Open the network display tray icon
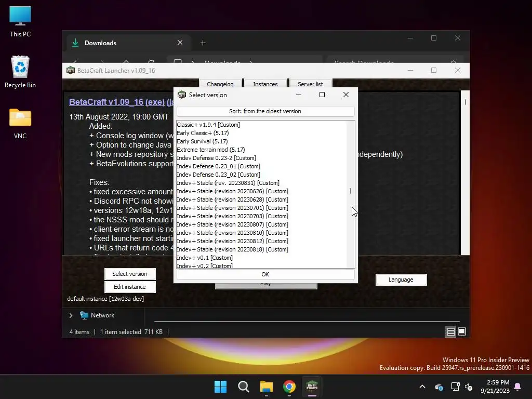532x399 pixels. (x=455, y=387)
